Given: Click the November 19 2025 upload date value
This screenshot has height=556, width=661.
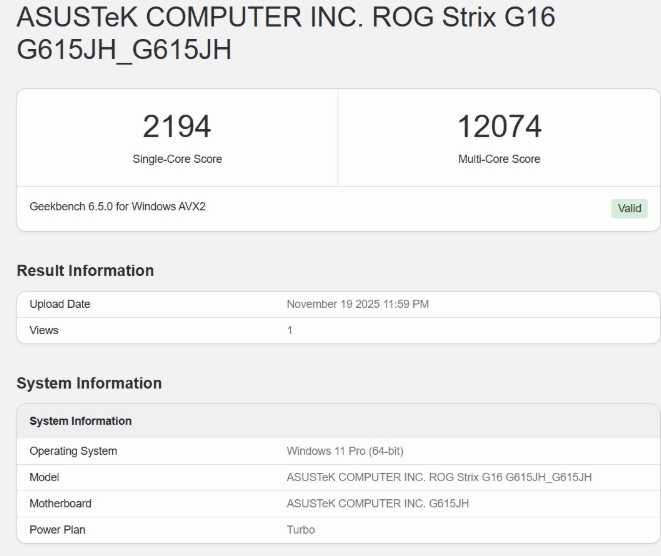Looking at the screenshot, I should (358, 304).
